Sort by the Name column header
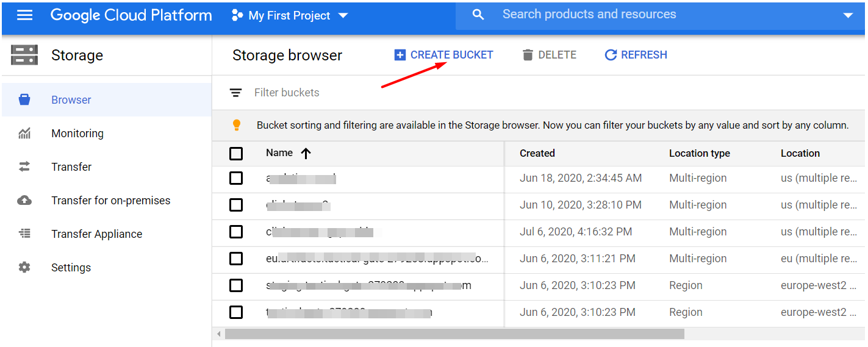This screenshot has height=347, width=868. pos(279,153)
